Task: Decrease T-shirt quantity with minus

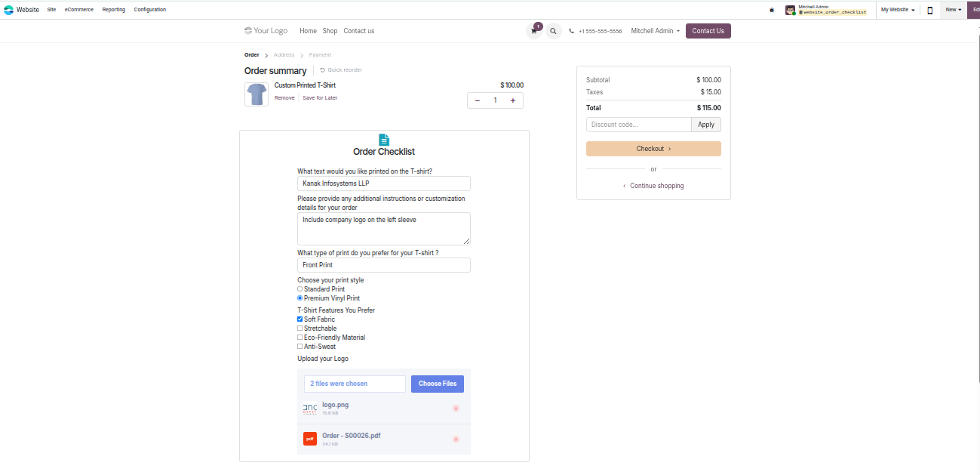Action: pyautogui.click(x=478, y=100)
